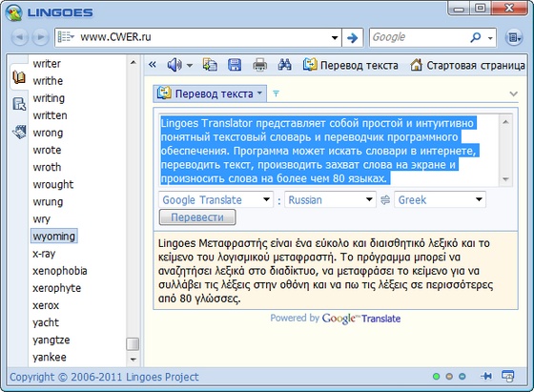Open the Перевод текста section dropdown tab

coord(210,93)
